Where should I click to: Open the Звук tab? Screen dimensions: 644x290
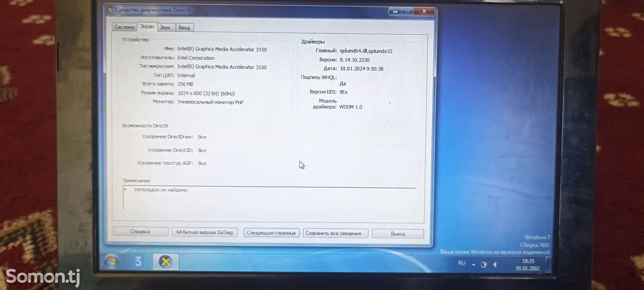pyautogui.click(x=165, y=27)
